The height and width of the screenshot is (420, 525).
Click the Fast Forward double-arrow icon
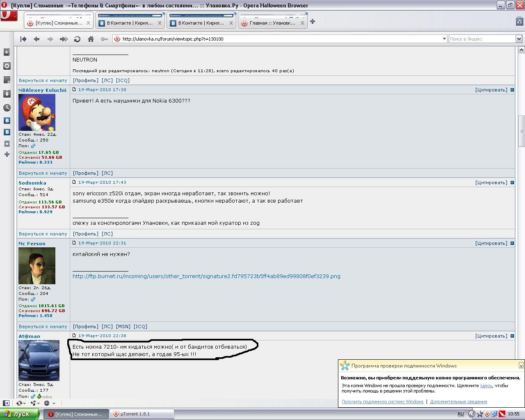pyautogui.click(x=64, y=39)
